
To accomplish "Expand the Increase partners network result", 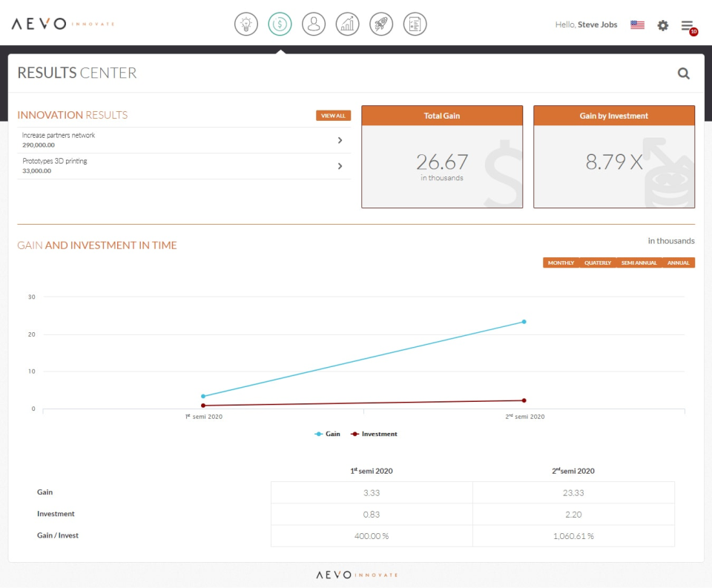I will coord(340,139).
